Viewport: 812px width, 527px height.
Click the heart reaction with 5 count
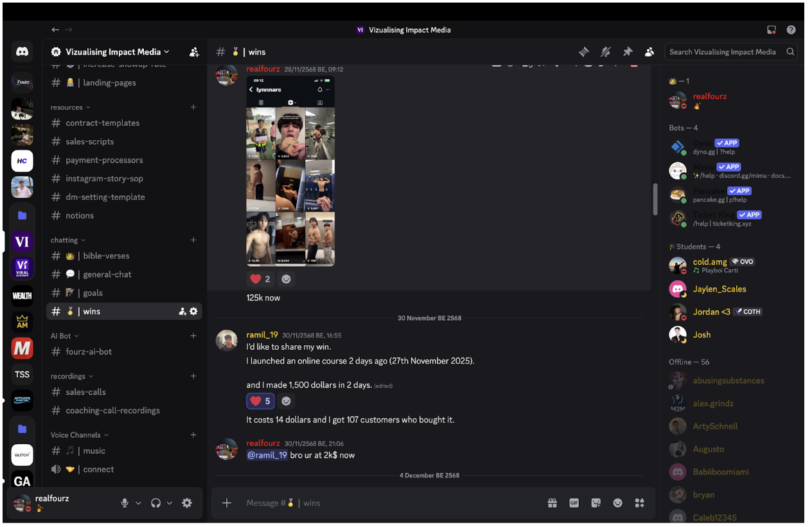260,401
